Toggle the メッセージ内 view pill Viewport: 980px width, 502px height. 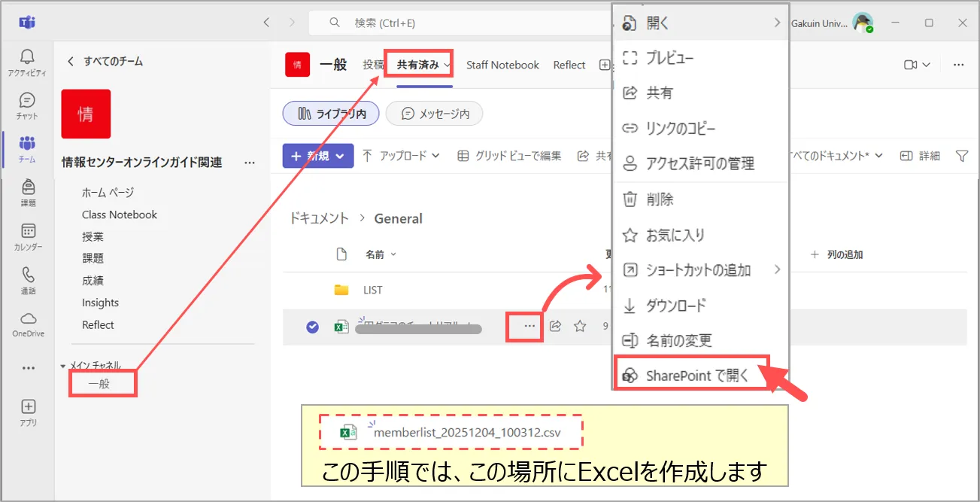(434, 114)
